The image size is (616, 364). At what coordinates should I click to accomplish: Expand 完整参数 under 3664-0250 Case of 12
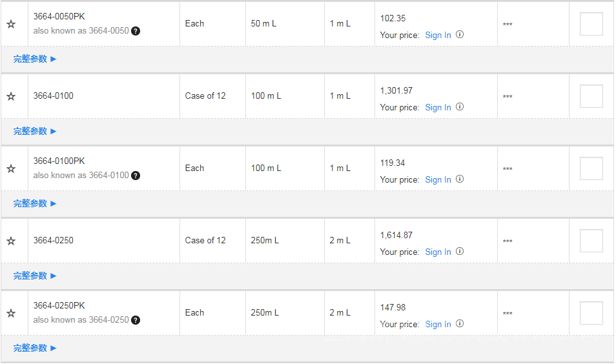coord(35,276)
